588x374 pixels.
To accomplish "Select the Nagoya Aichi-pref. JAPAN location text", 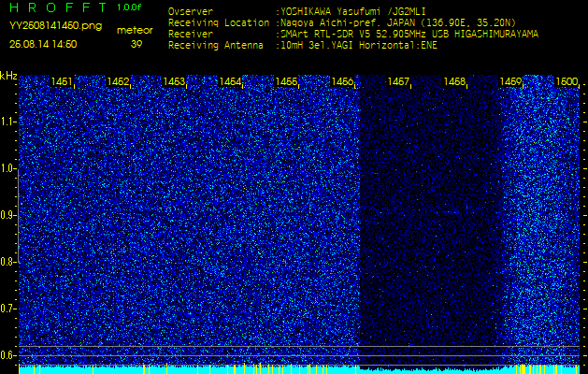I will click(398, 22).
